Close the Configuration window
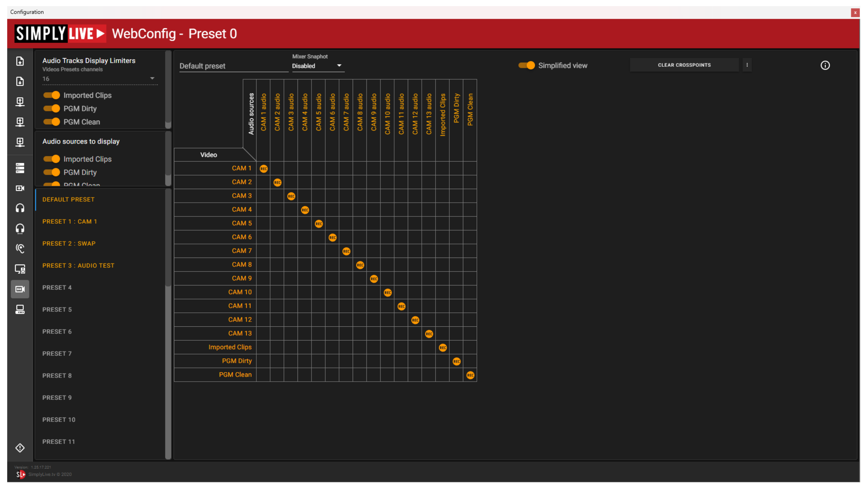The height and width of the screenshot is (488, 868). point(855,12)
